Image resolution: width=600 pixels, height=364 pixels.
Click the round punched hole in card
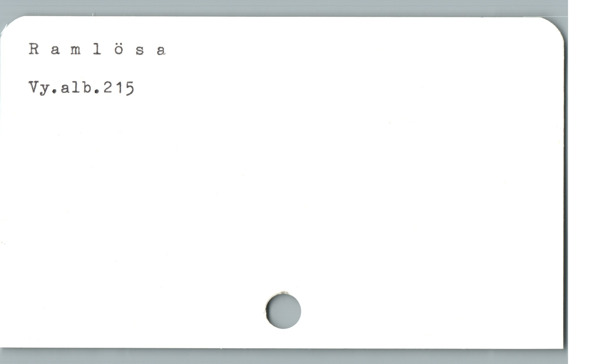284,311
